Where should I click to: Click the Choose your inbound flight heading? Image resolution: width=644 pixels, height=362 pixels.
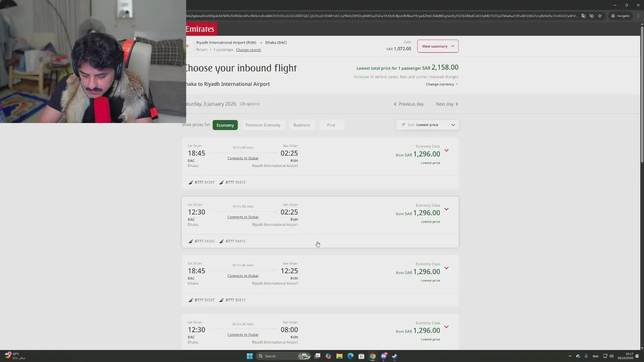pyautogui.click(x=241, y=68)
